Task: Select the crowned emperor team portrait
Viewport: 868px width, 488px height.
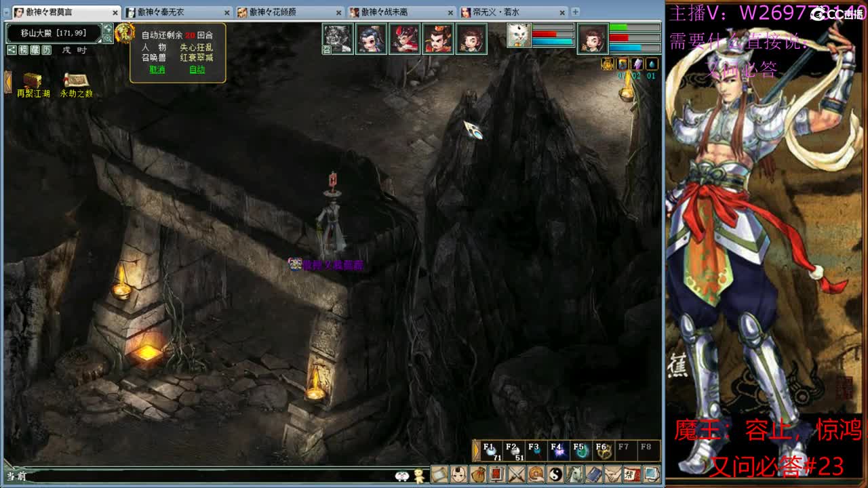Action: (438, 39)
